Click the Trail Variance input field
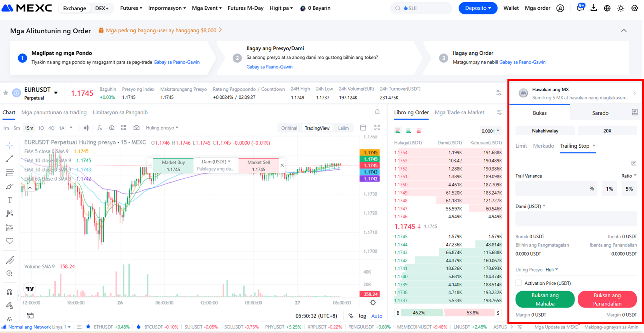This screenshot has height=333, width=644. (552, 189)
